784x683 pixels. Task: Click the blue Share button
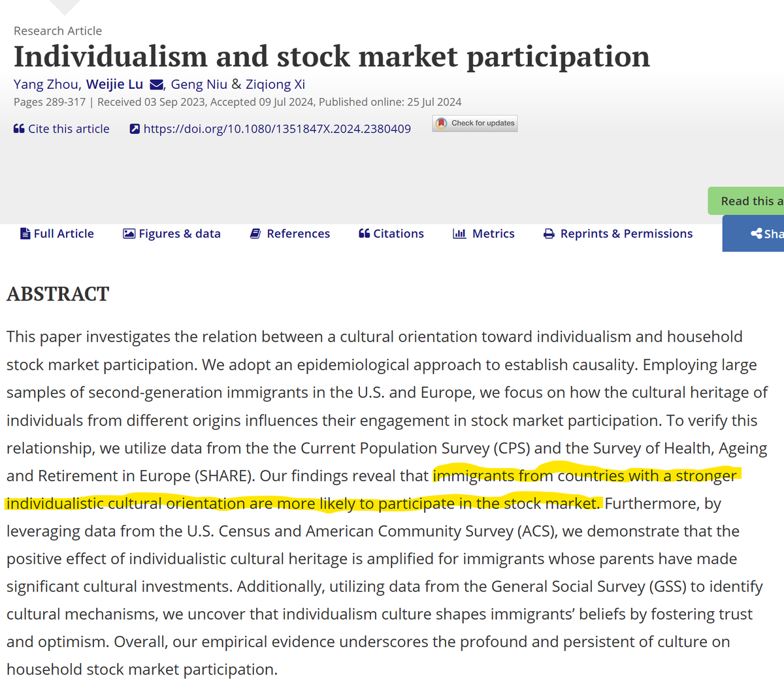[x=753, y=234]
